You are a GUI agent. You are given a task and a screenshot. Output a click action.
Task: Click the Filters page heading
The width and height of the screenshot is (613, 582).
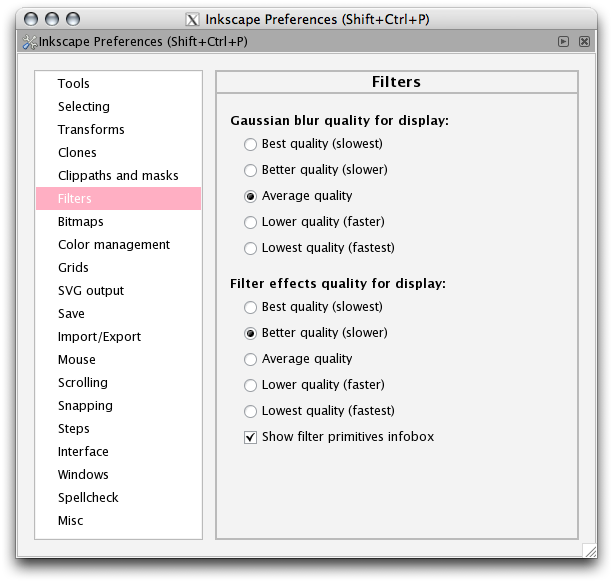pos(396,82)
